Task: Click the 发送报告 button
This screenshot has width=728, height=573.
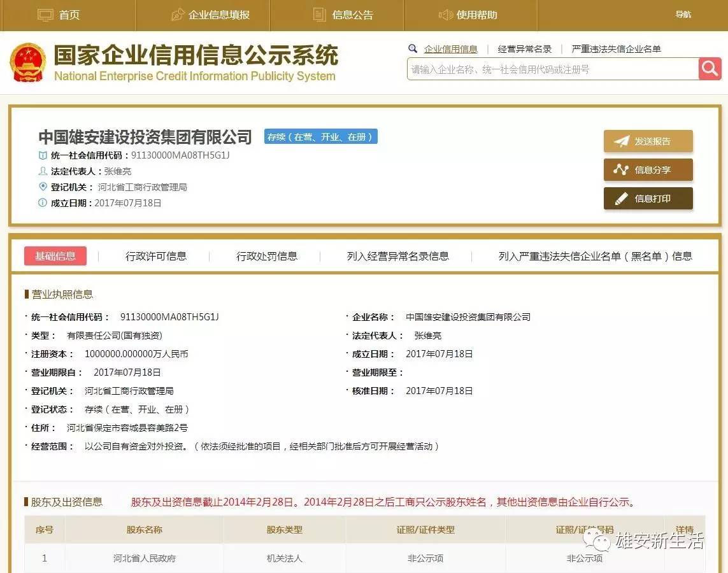Action: coord(648,141)
